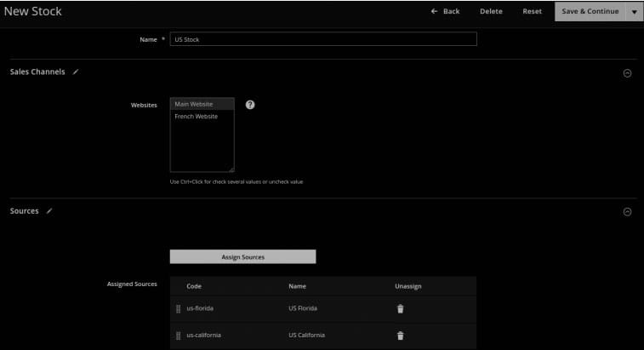Collapse the Sales Channels section
Viewport: 644px width, 350px height.
tap(628, 73)
